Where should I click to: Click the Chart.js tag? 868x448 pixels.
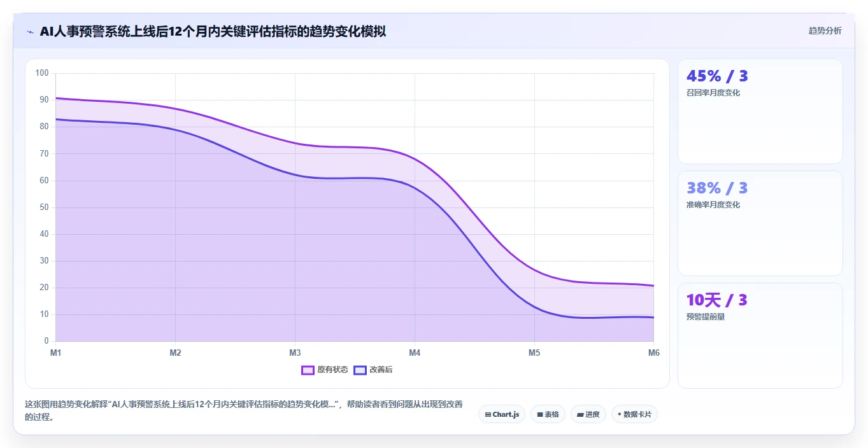502,414
